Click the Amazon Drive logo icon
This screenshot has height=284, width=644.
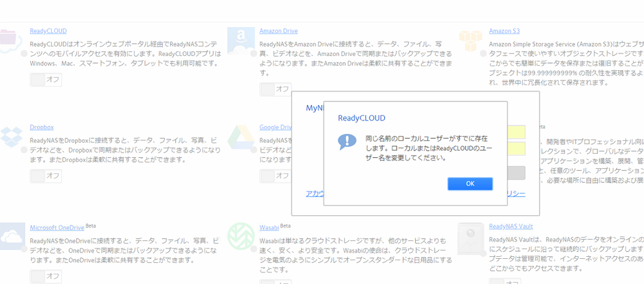click(241, 41)
